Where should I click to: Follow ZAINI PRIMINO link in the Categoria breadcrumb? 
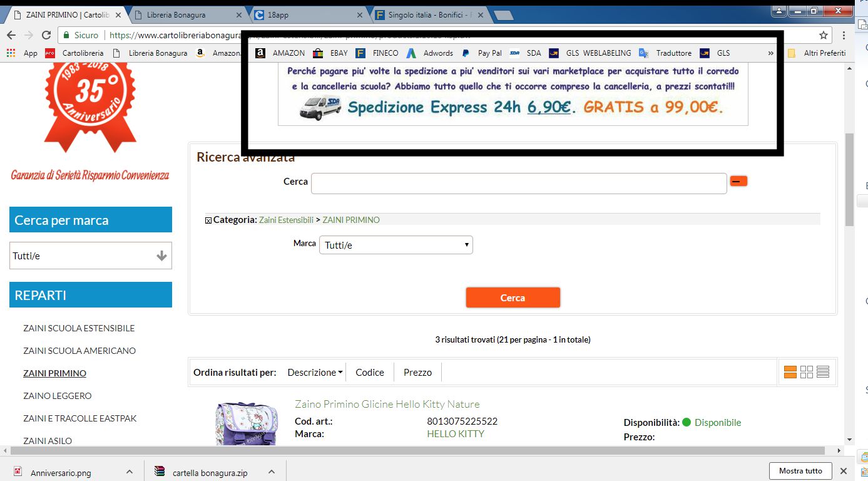pyautogui.click(x=351, y=220)
